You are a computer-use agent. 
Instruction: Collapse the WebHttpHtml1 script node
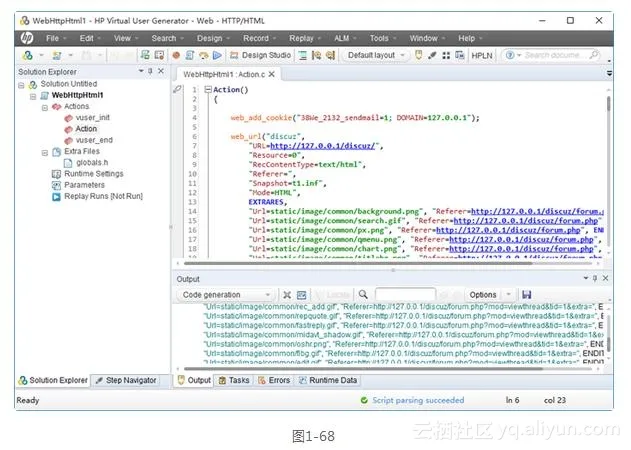click(x=33, y=96)
